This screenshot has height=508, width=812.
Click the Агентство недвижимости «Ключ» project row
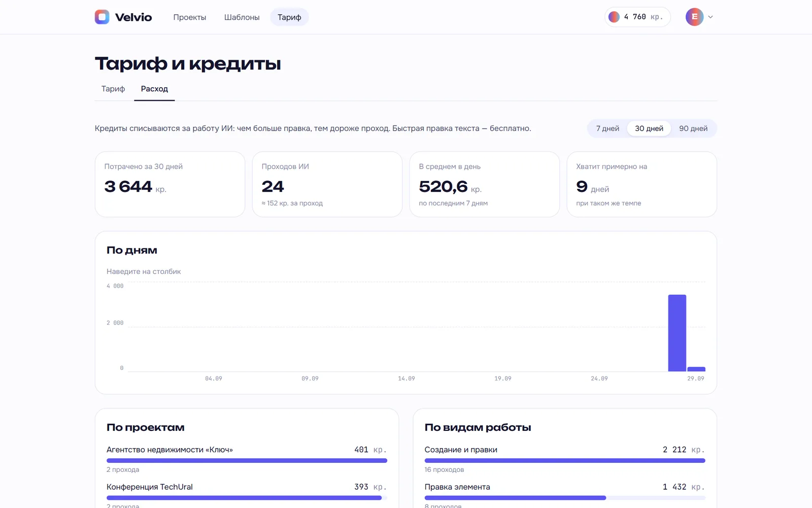247,459
